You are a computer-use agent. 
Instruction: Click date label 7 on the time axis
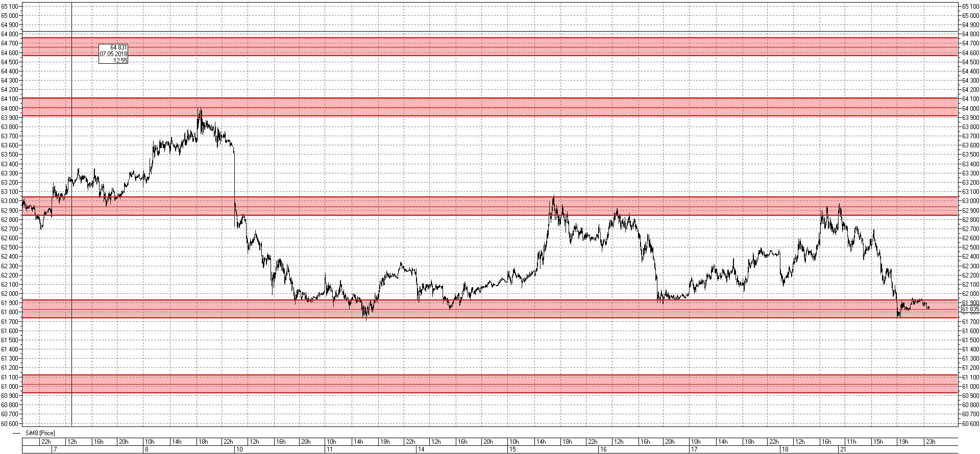[55, 449]
